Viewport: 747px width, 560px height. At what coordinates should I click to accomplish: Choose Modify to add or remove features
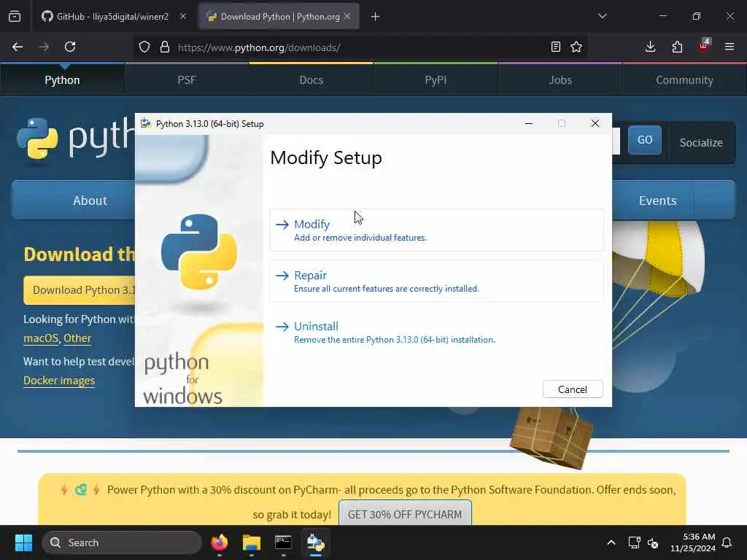pyautogui.click(x=436, y=230)
